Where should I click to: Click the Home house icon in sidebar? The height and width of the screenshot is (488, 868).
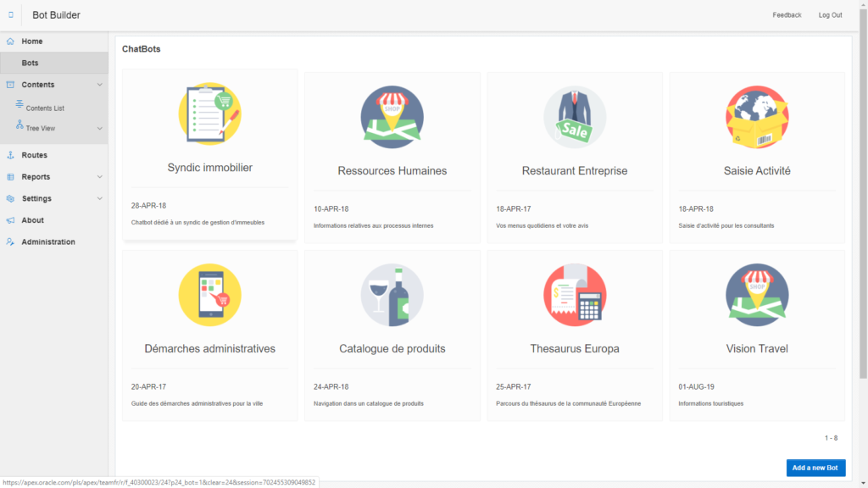10,42
